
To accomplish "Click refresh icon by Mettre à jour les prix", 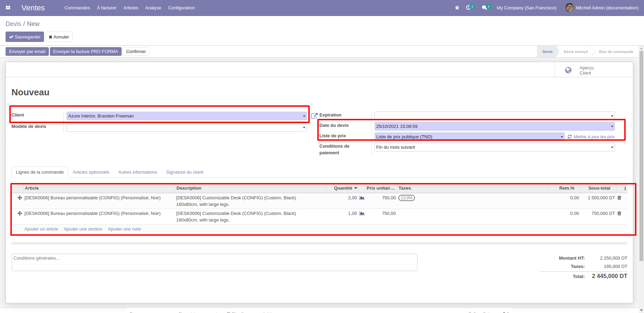I will pos(570,137).
